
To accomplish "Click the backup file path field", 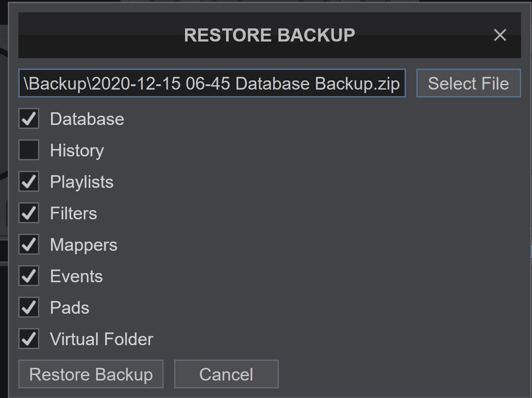I will click(x=212, y=83).
